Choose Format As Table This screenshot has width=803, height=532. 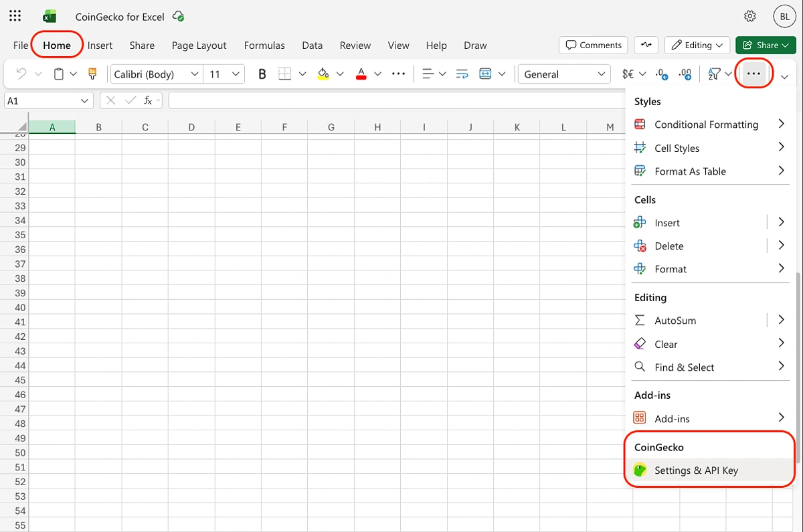click(710, 171)
